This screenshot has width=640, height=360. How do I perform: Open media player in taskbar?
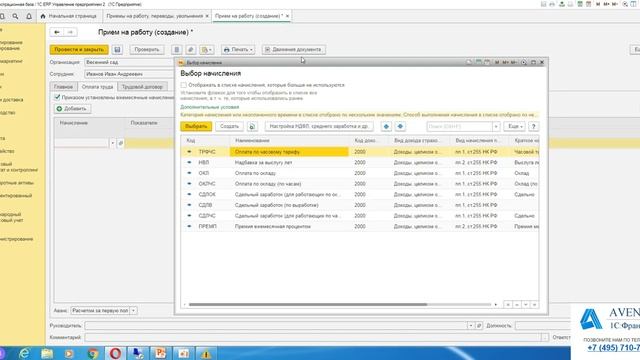69,353
